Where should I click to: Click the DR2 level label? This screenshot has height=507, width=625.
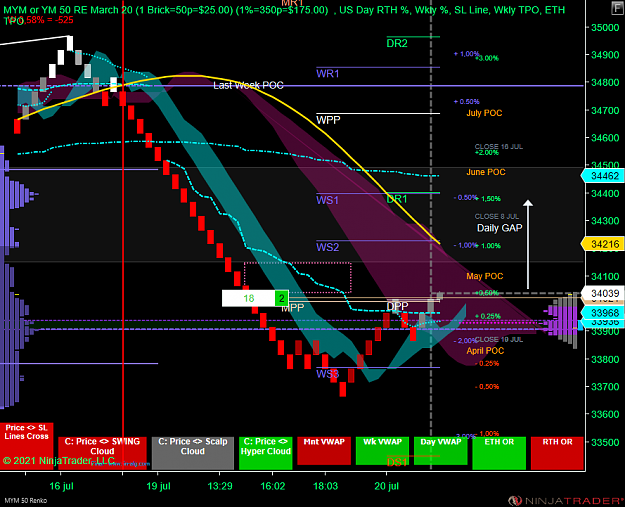click(x=397, y=43)
